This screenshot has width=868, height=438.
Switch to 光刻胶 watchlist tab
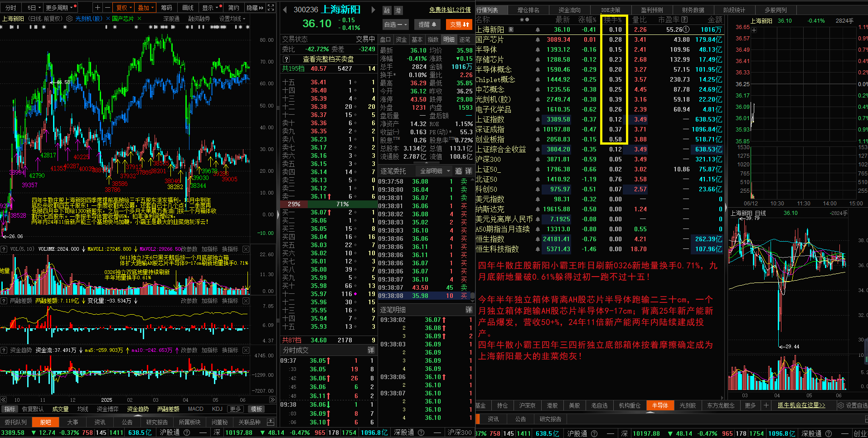click(688, 405)
